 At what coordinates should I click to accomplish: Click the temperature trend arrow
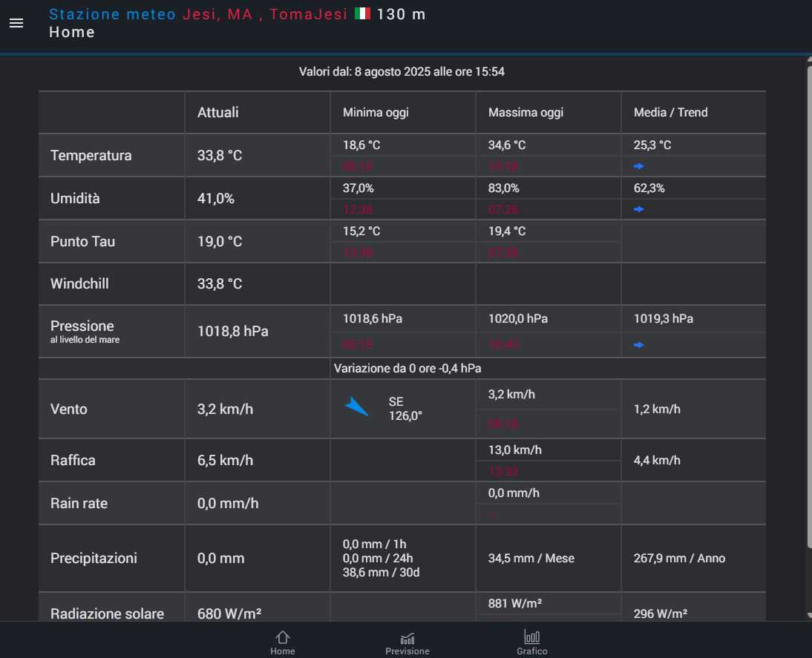click(x=638, y=166)
